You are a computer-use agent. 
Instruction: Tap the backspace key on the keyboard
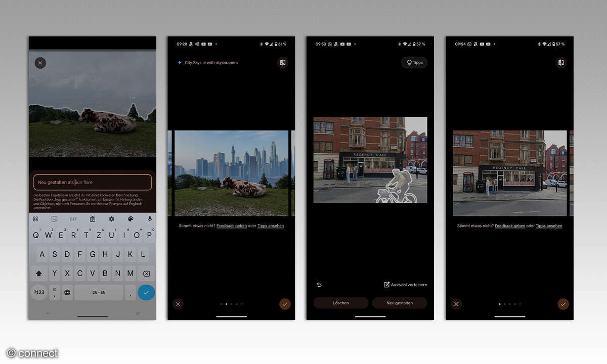pos(146,274)
